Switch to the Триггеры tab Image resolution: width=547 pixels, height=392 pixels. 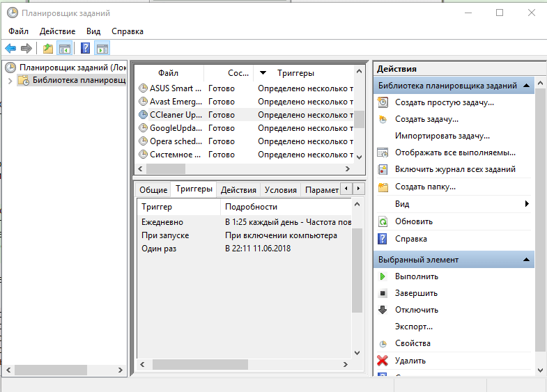194,189
